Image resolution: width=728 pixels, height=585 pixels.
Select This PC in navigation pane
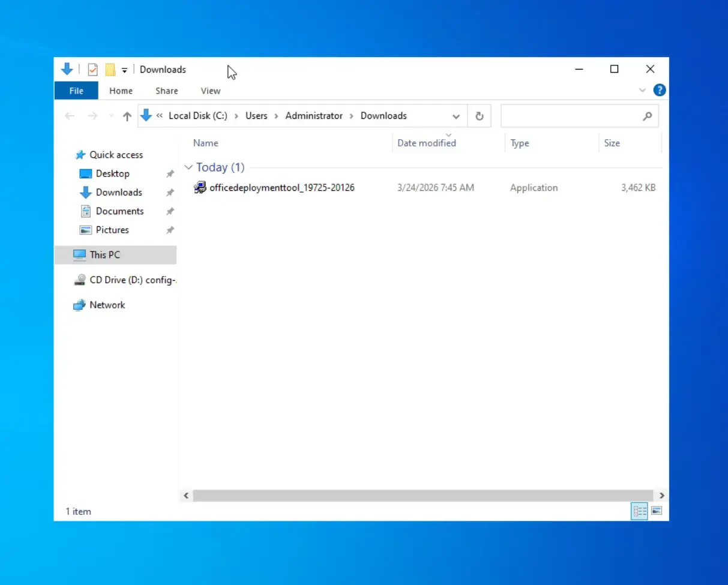105,255
